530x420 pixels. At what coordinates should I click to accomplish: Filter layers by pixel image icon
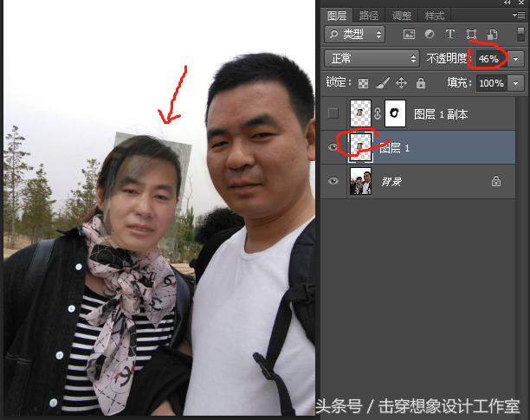[x=409, y=34]
